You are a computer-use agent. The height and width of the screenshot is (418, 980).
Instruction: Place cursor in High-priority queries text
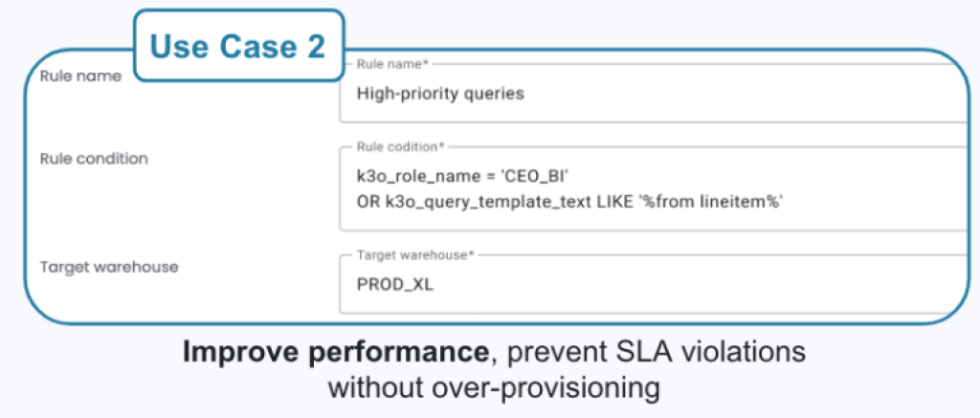click(x=440, y=94)
